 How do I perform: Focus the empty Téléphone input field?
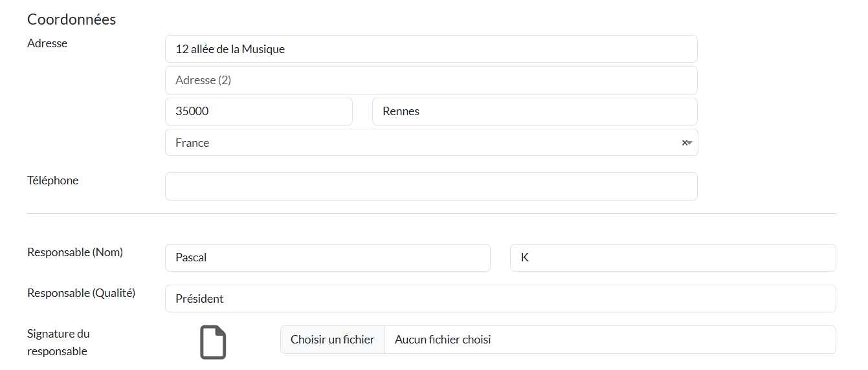[431, 186]
